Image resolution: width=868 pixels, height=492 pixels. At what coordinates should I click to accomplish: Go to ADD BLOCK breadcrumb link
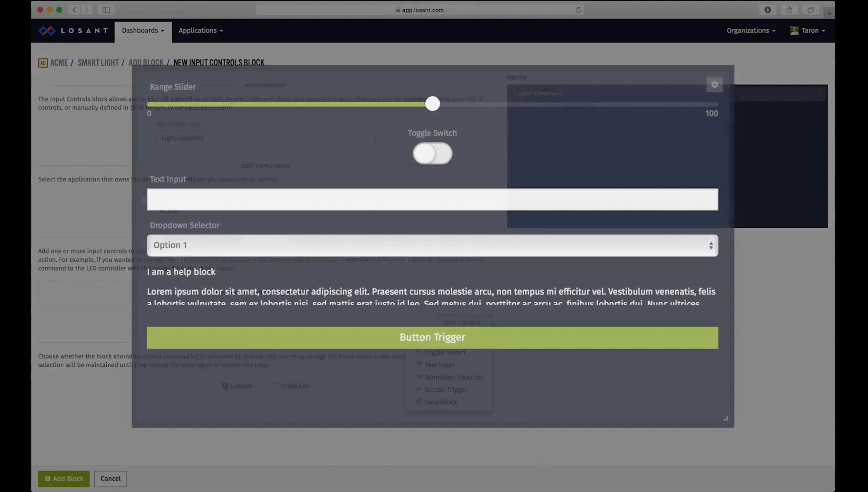click(146, 63)
